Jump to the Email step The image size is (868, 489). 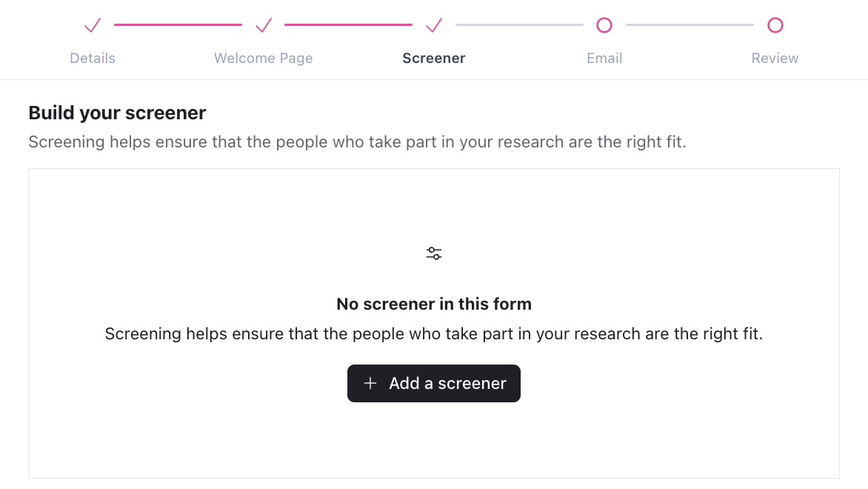604,59
